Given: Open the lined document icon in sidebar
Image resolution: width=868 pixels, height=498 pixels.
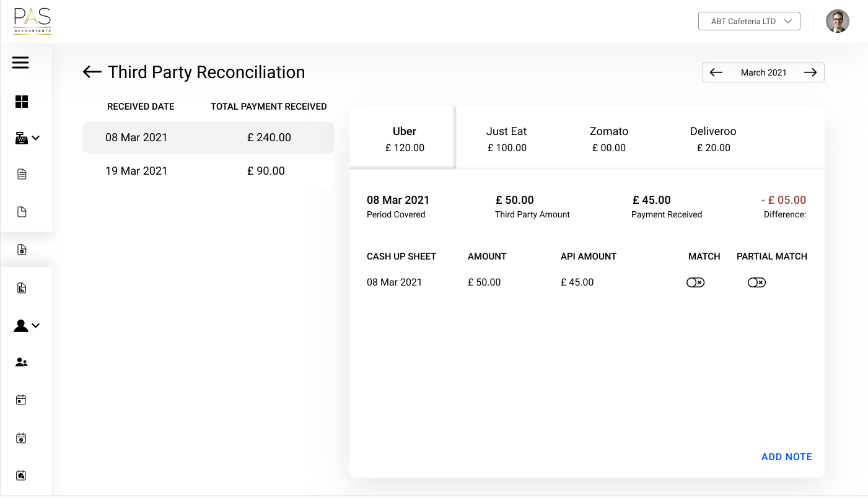Looking at the screenshot, I should point(22,175).
